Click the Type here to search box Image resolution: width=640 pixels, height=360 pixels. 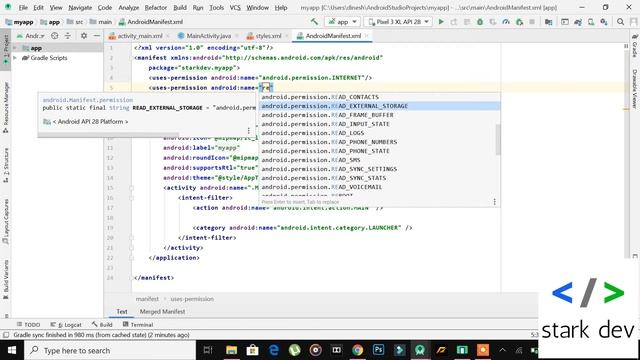pyautogui.click(x=110, y=350)
